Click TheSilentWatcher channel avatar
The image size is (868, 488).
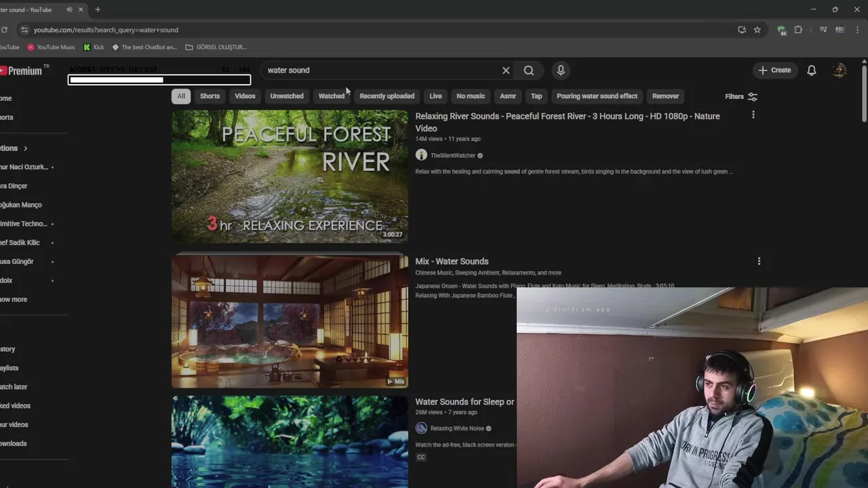(421, 155)
